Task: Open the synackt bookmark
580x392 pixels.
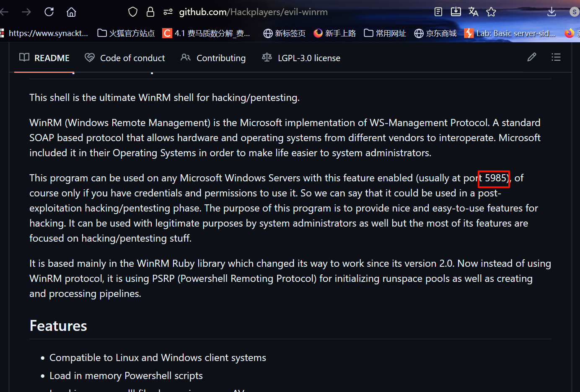Action: tap(44, 33)
